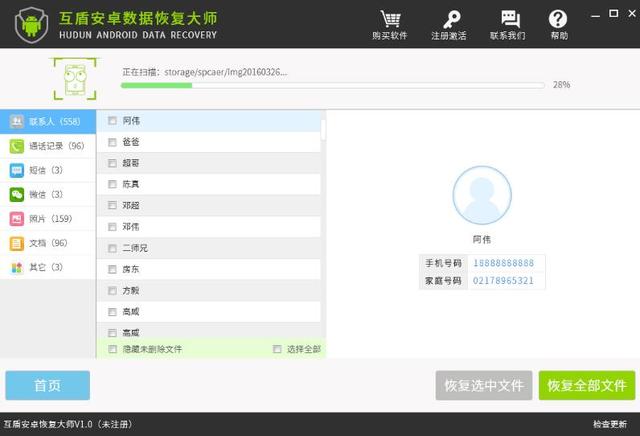Select the 房东 contact name
The image size is (640, 436).
point(131,269)
